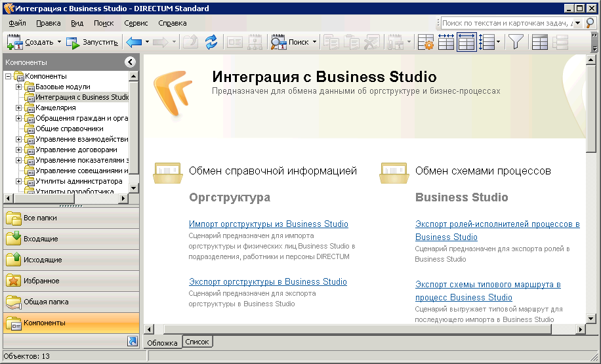Expand the Канцелярия tree node
601x364 pixels.
click(19, 108)
